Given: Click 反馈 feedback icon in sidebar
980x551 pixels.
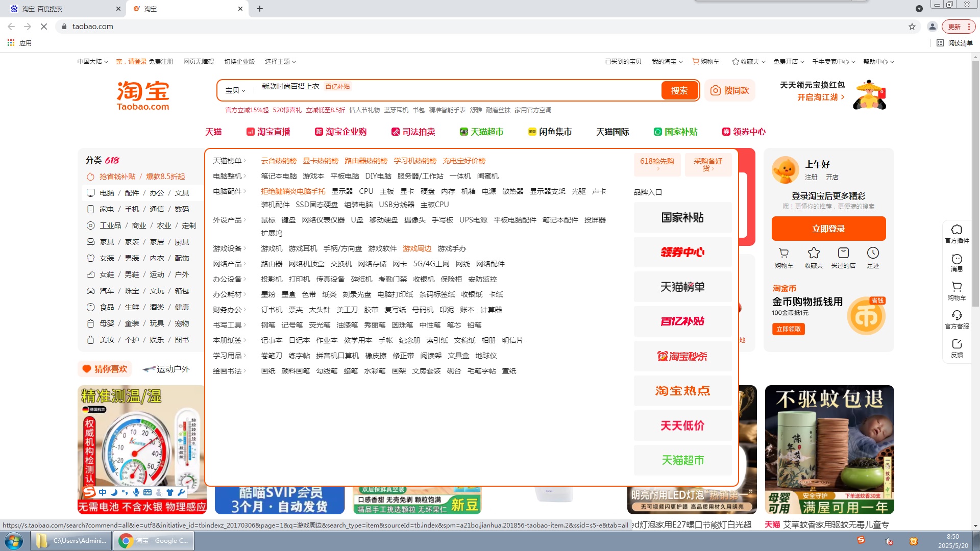Looking at the screenshot, I should 957,344.
